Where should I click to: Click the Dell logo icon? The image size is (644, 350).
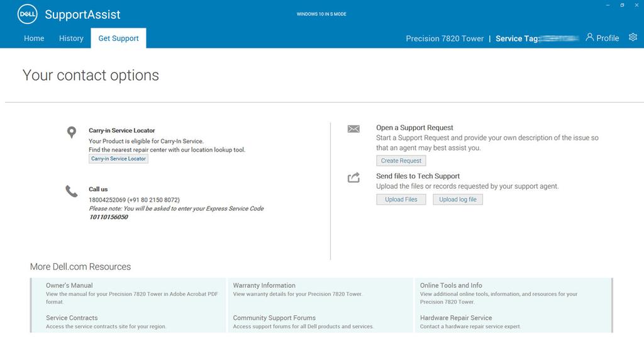coord(28,14)
